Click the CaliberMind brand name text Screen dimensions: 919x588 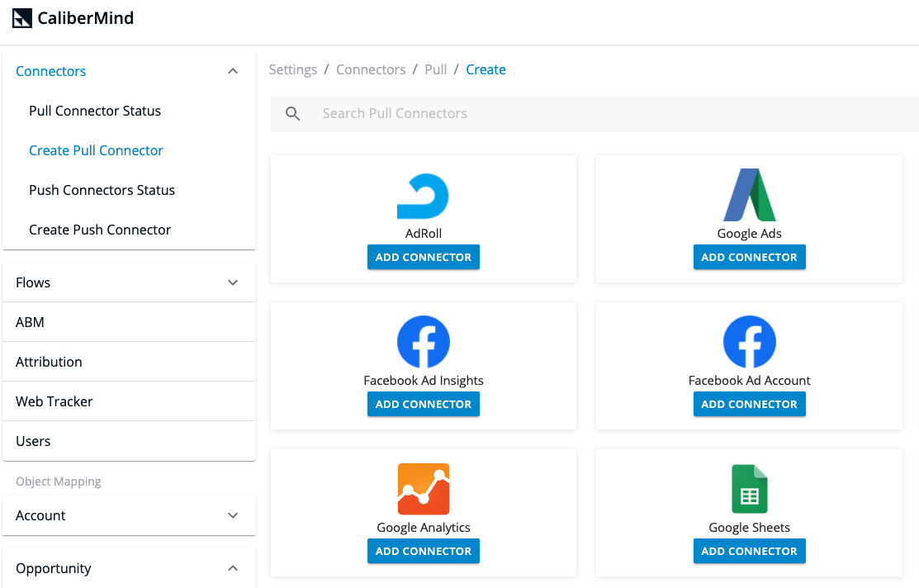click(x=86, y=18)
